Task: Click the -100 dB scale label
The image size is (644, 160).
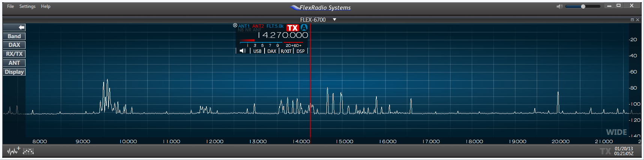Action: point(635,104)
